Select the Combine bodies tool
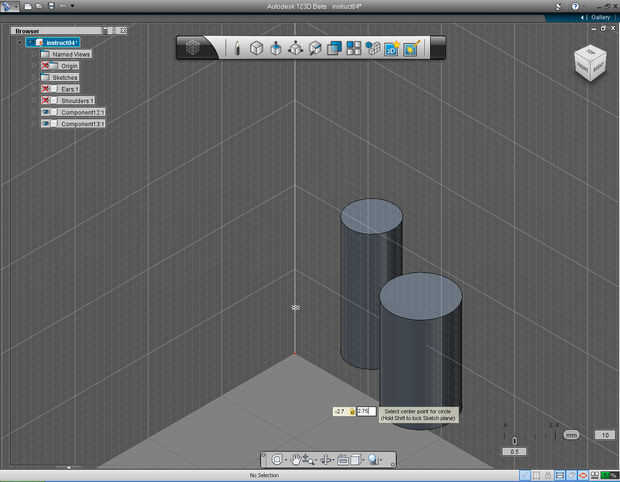Image resolution: width=620 pixels, height=482 pixels. [334, 48]
